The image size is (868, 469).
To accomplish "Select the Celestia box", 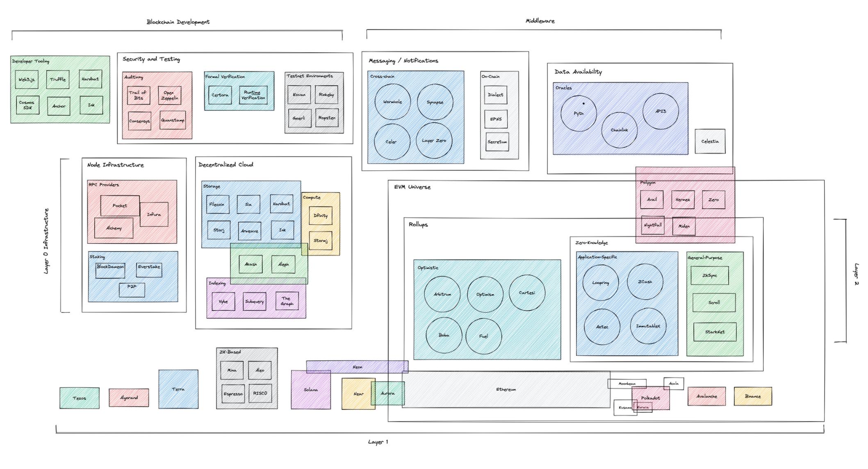I will (710, 142).
